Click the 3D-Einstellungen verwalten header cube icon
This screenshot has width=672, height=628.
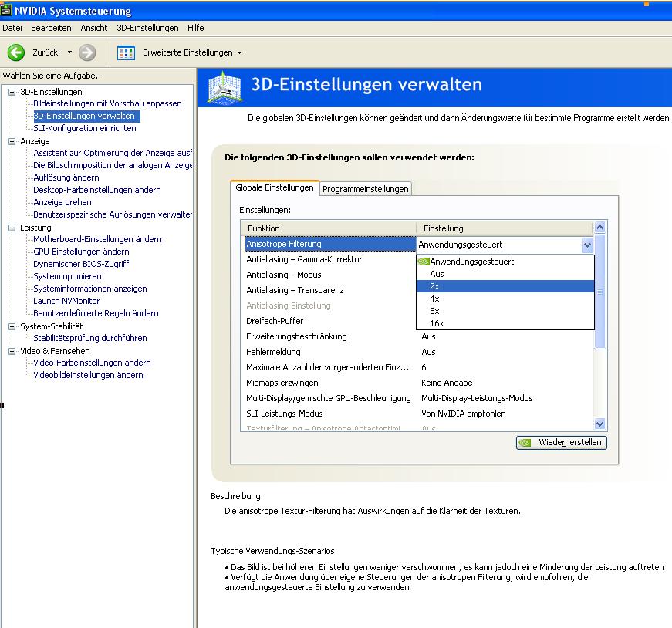tap(225, 87)
